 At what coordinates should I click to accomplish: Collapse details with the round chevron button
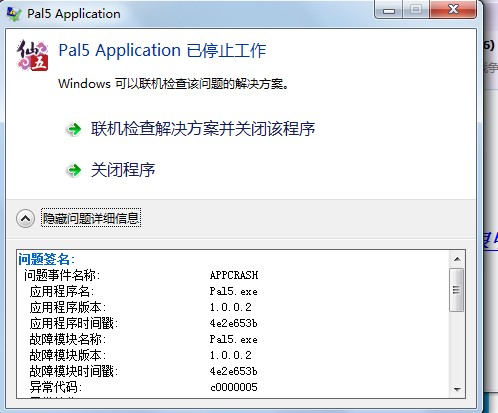coord(25,219)
